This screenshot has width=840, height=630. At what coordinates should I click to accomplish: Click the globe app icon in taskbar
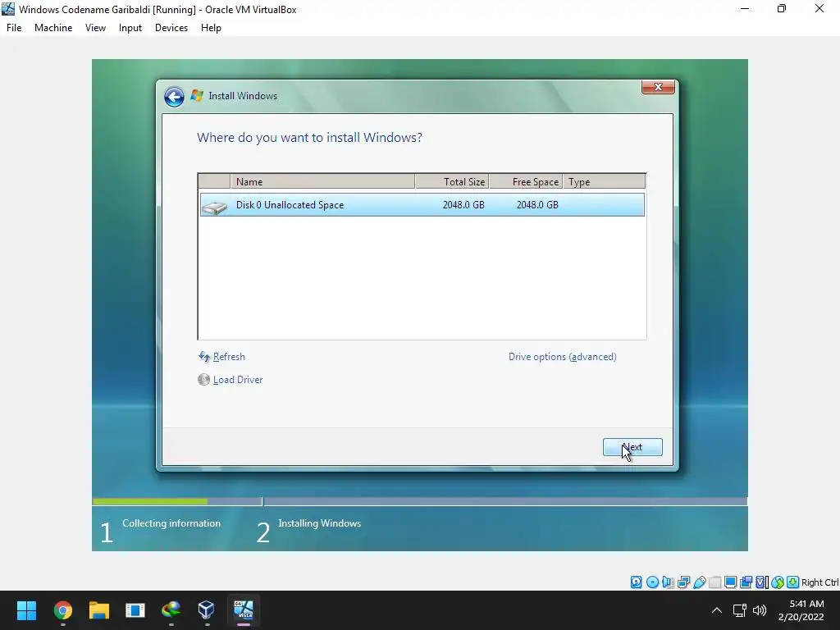[171, 610]
